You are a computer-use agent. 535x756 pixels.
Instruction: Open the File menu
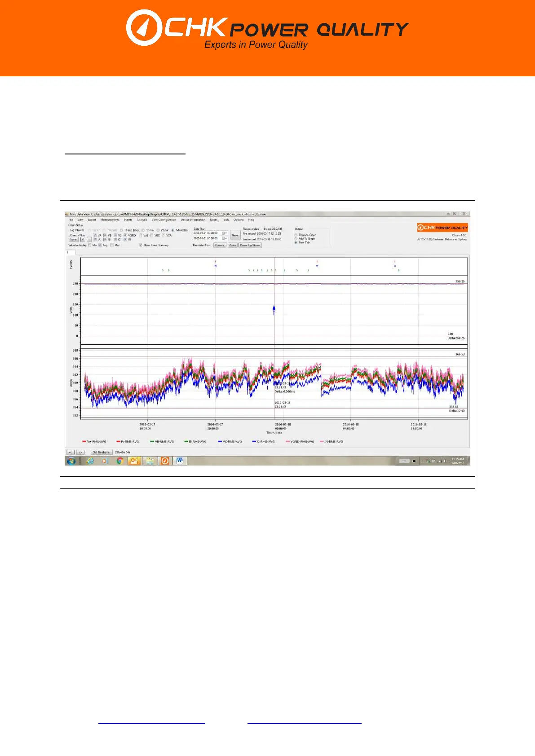71,220
